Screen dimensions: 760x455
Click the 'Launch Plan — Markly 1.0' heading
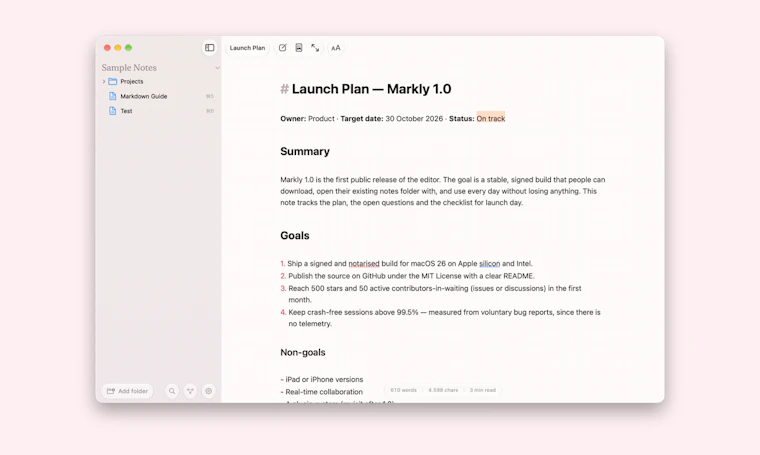pos(371,89)
